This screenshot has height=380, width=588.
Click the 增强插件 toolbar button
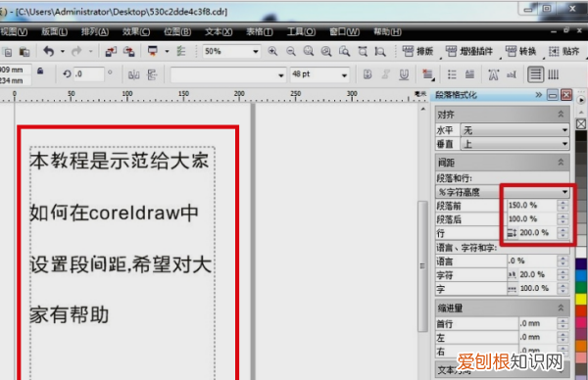[468, 51]
